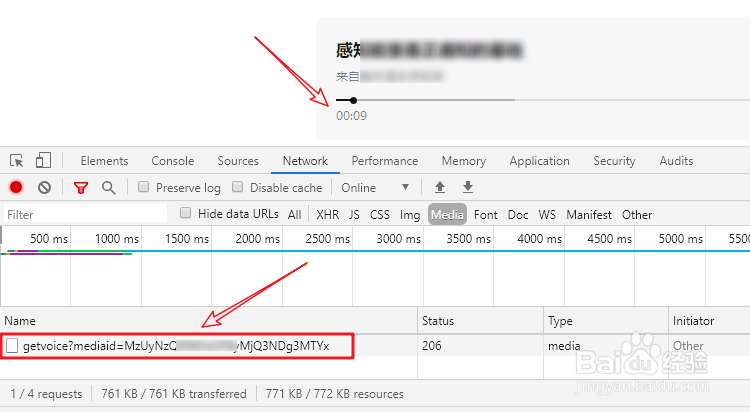750x412 pixels.
Task: Click the 772 KB resources status text
Action: tap(334, 394)
